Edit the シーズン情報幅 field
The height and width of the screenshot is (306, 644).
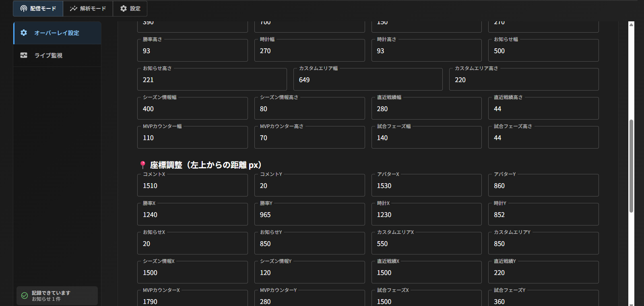click(x=192, y=108)
